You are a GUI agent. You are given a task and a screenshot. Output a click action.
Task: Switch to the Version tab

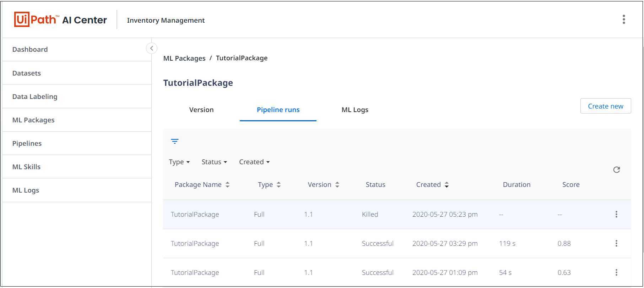point(201,110)
